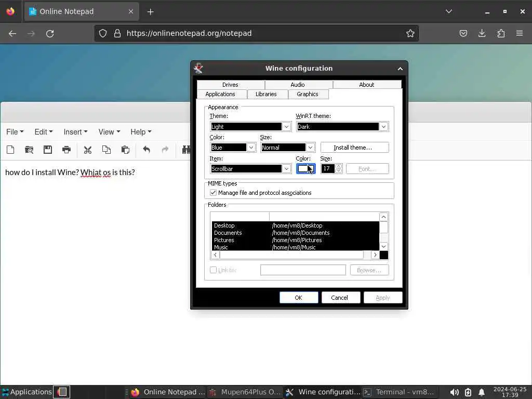Toggle Manage file and protocol associations checkbox
The height and width of the screenshot is (399, 532).
213,193
